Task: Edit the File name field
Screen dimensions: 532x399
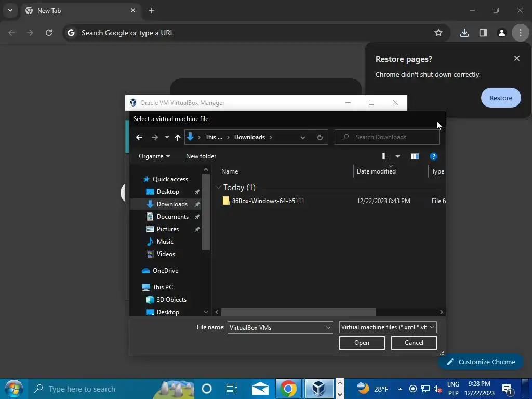Action: 276,327
